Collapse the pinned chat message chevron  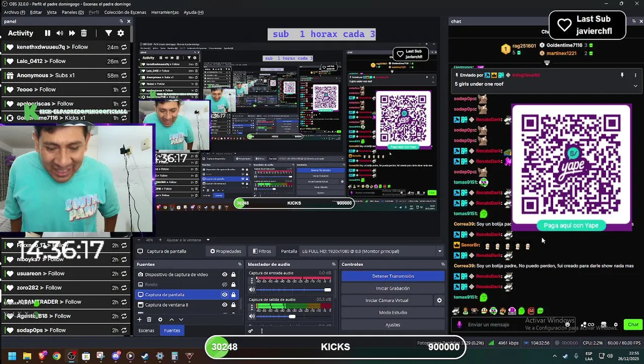pyautogui.click(x=635, y=85)
